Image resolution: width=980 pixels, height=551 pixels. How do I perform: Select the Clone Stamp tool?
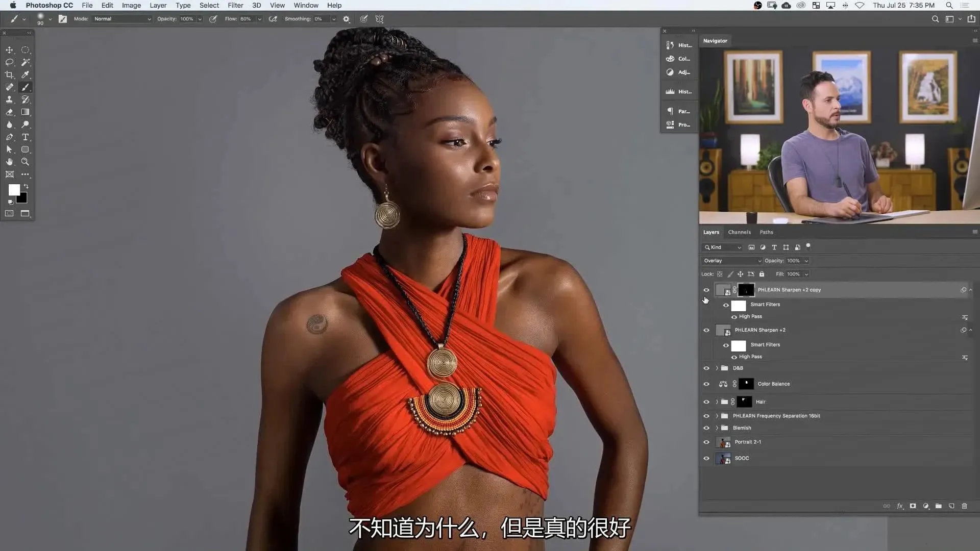point(9,99)
